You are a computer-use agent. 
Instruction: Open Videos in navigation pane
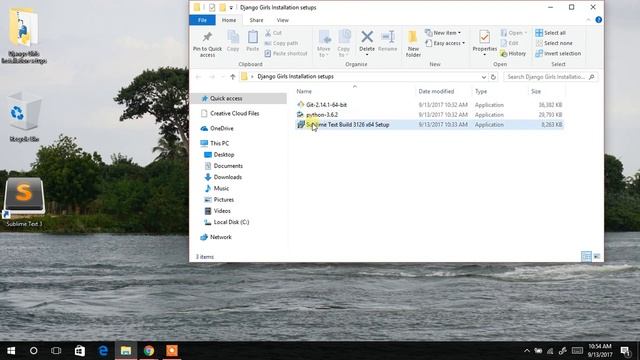pyautogui.click(x=222, y=211)
